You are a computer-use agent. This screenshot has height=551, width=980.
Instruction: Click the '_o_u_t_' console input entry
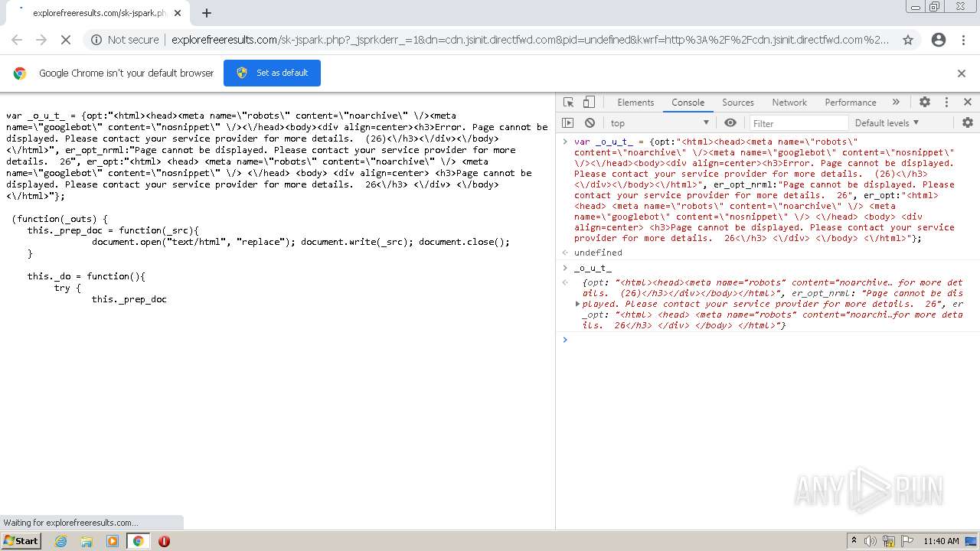[593, 269]
